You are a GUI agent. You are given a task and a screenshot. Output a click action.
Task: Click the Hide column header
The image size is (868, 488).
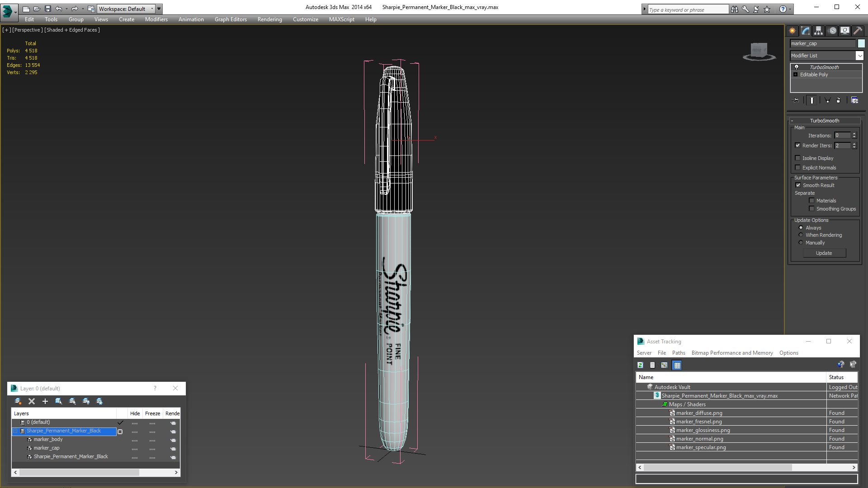click(x=135, y=413)
